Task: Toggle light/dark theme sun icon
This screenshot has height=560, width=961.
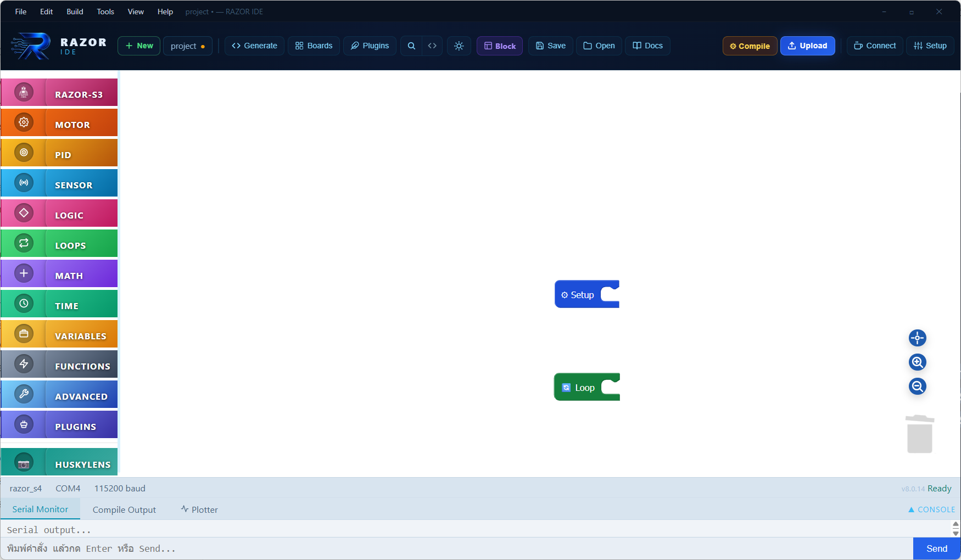Action: [x=459, y=46]
